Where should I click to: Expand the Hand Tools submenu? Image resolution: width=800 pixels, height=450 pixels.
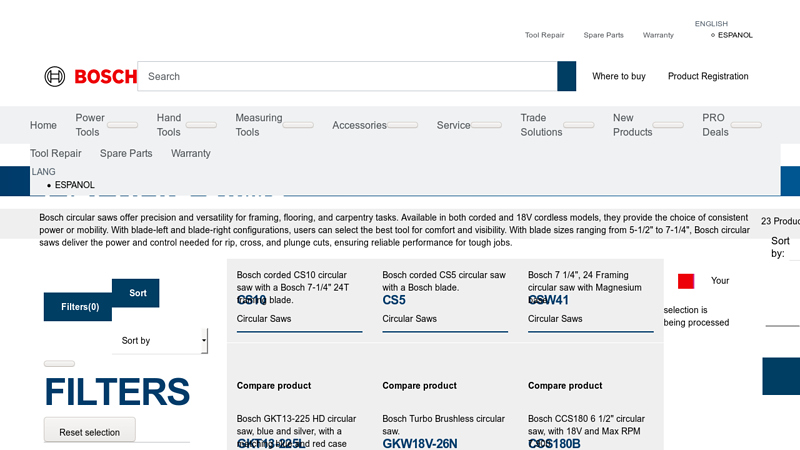[200, 126]
